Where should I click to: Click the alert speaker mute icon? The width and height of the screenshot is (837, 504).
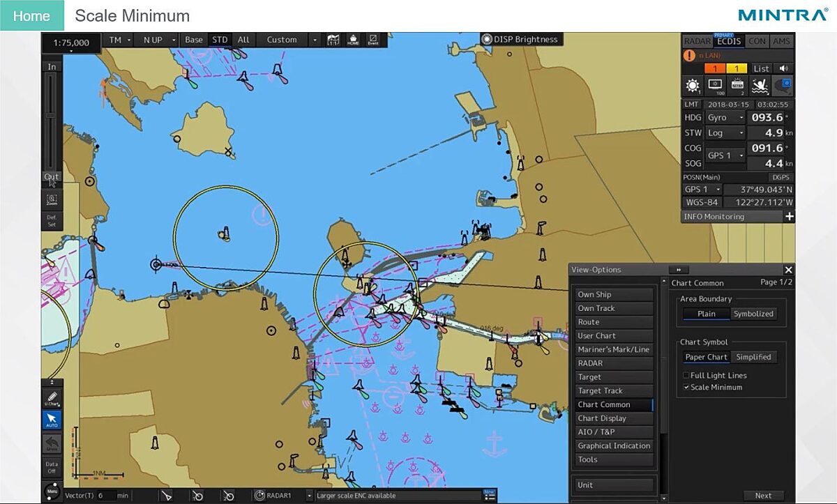[x=784, y=68]
